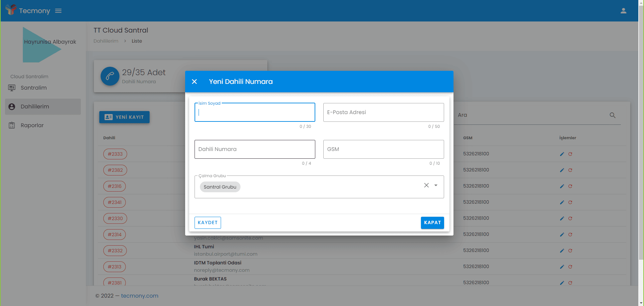This screenshot has height=306, width=644.
Task: Edit the #2333 row with pencil icon
Action: [562, 154]
